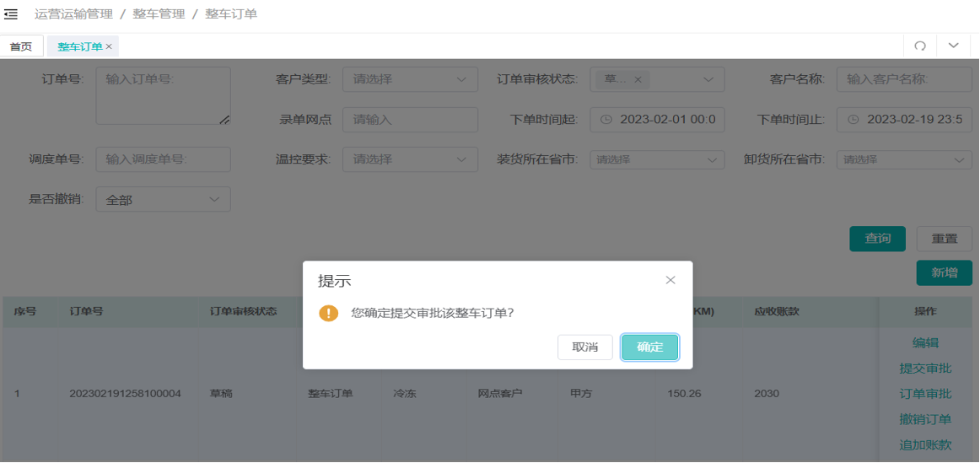980x463 pixels.
Task: Click the 2030 应收账款 value
Action: (x=767, y=394)
